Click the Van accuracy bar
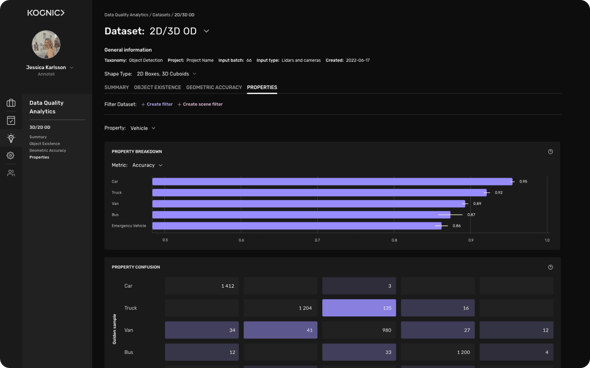This screenshot has height=368, width=590. [309, 204]
